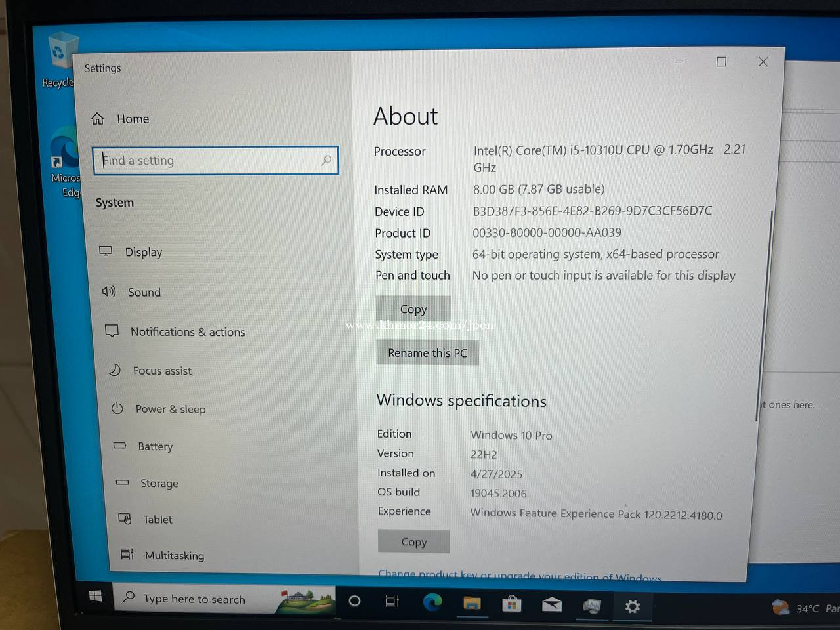Open Notifications & actions page
The width and height of the screenshot is (840, 630).
tap(175, 332)
